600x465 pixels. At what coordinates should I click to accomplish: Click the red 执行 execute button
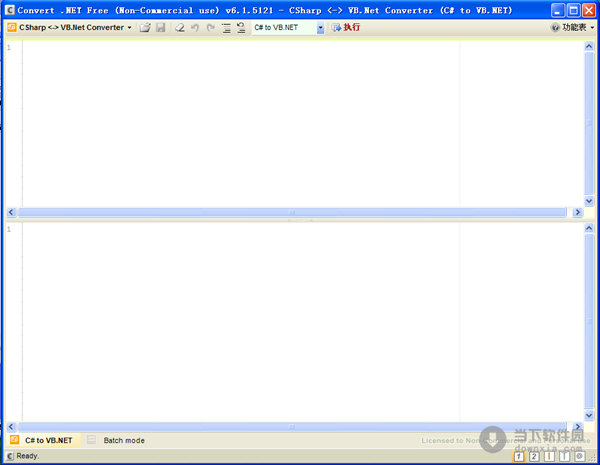[351, 27]
